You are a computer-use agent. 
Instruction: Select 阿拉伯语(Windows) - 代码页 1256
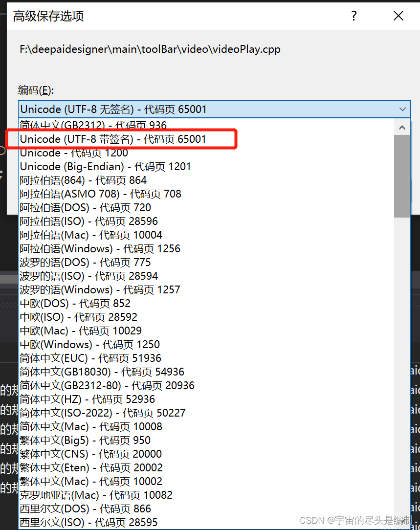100,248
